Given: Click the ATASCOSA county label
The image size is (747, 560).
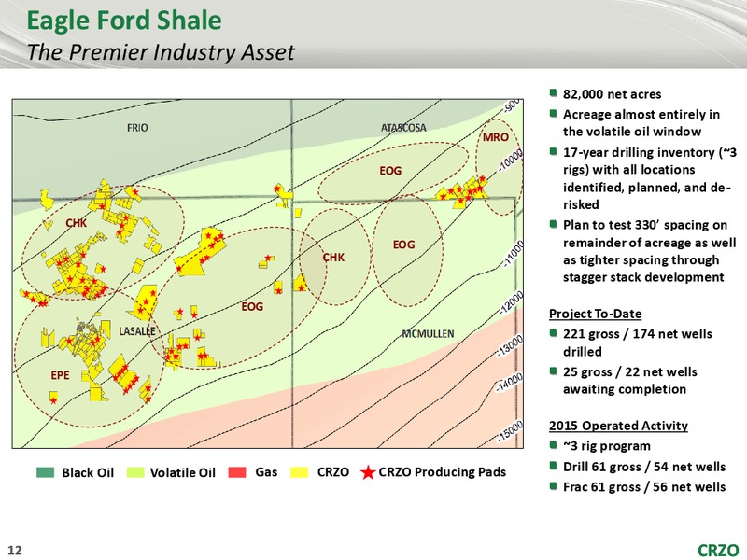Looking at the screenshot, I should (403, 128).
